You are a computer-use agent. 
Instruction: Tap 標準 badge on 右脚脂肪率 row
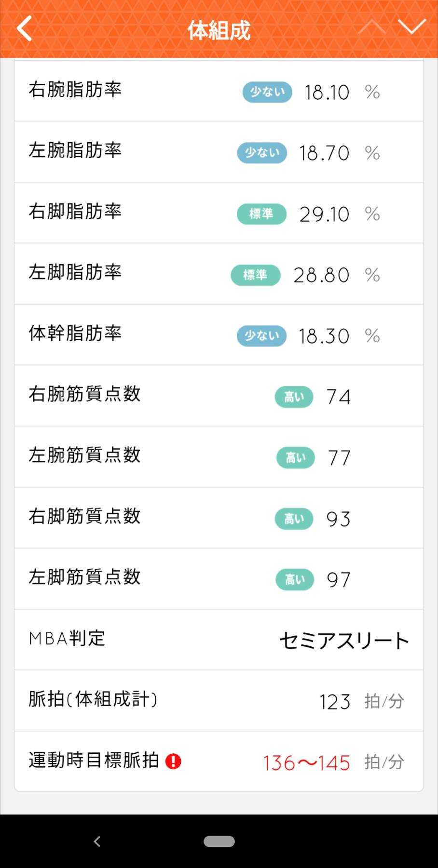tap(261, 214)
